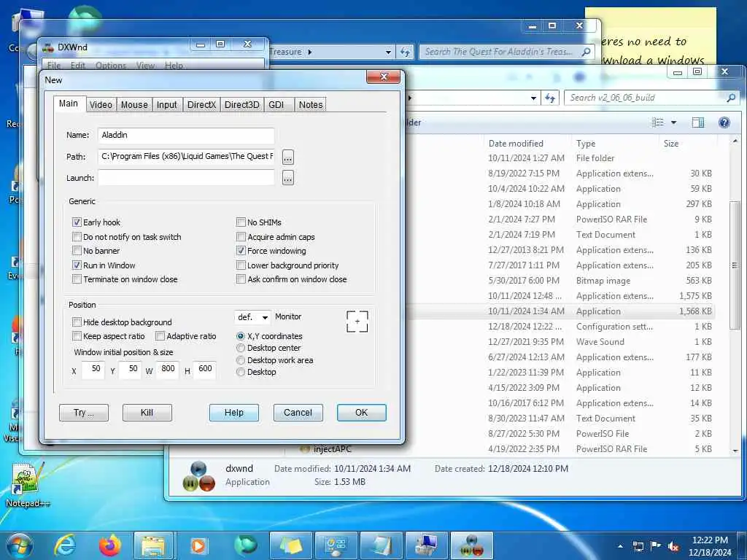The width and height of the screenshot is (747, 560).
Task: Show hidden system tray icons
Action: 620,546
